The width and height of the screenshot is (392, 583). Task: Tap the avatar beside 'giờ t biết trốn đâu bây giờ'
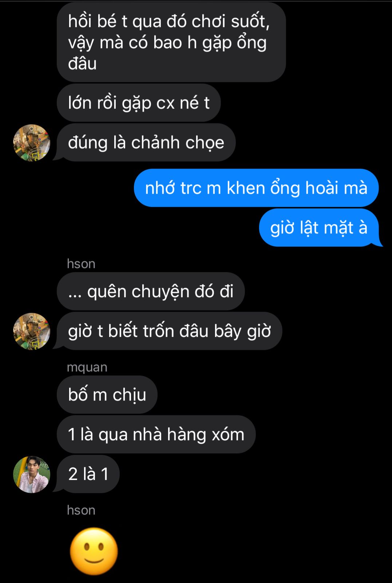pyautogui.click(x=32, y=331)
